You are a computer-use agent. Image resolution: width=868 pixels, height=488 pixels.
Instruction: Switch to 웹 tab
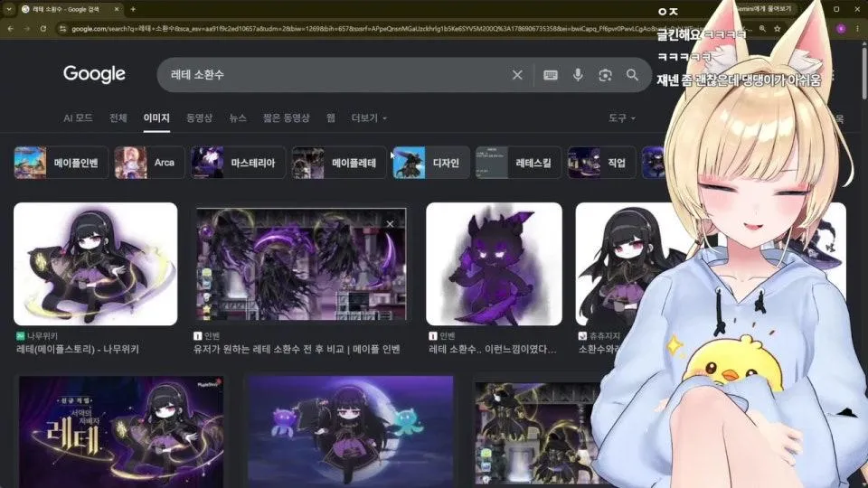331,117
